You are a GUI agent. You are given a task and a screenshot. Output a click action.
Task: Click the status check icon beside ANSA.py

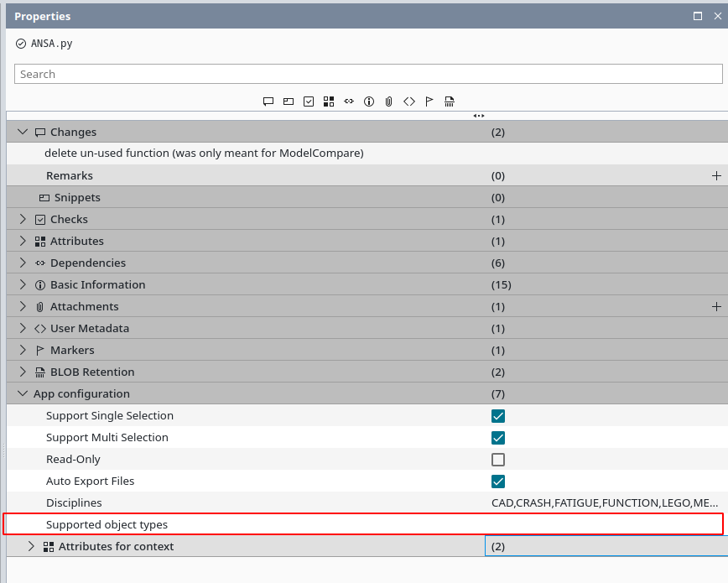(x=21, y=44)
